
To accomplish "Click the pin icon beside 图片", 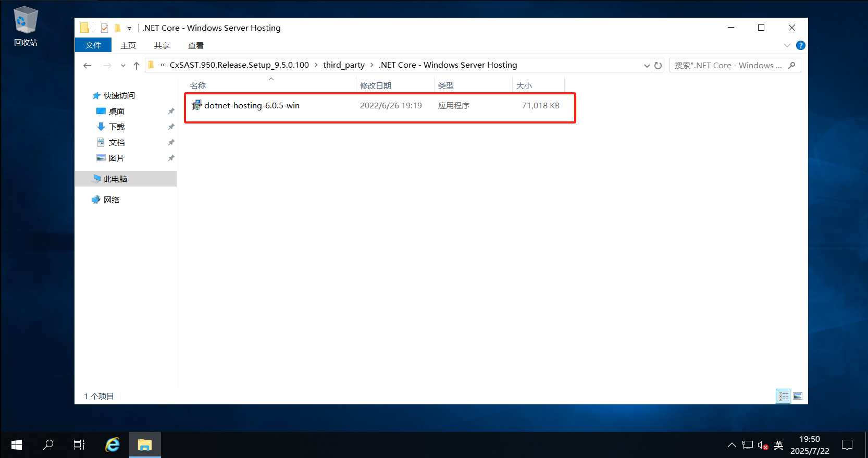I will (171, 158).
